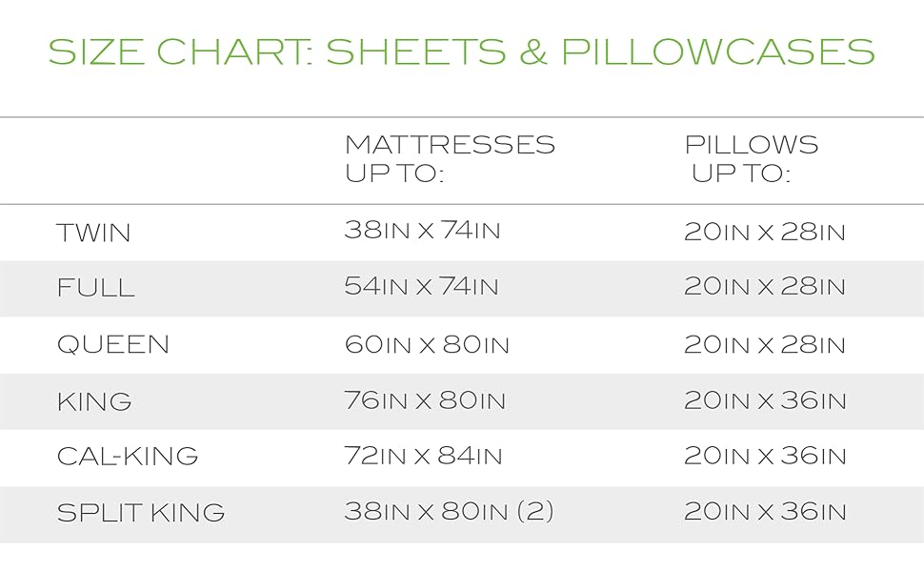The image size is (924, 572).
Task: Select the Queen row label
Action: pyautogui.click(x=113, y=344)
